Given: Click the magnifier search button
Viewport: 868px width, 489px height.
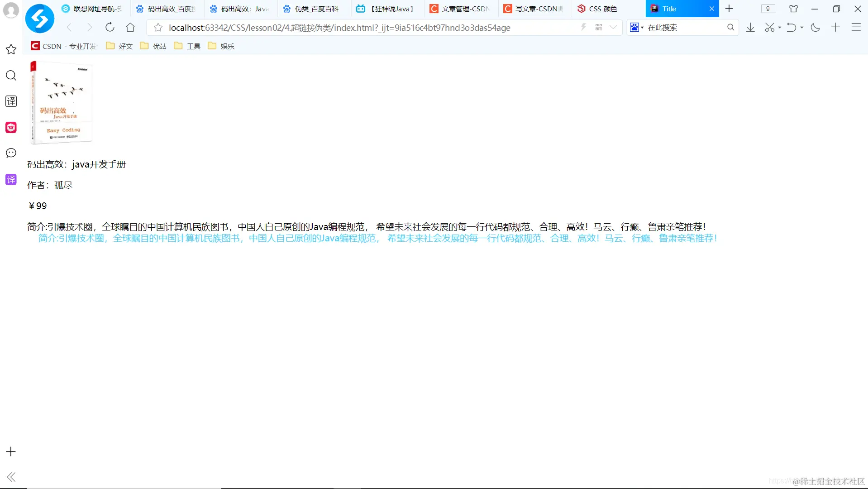Looking at the screenshot, I should click(730, 27).
